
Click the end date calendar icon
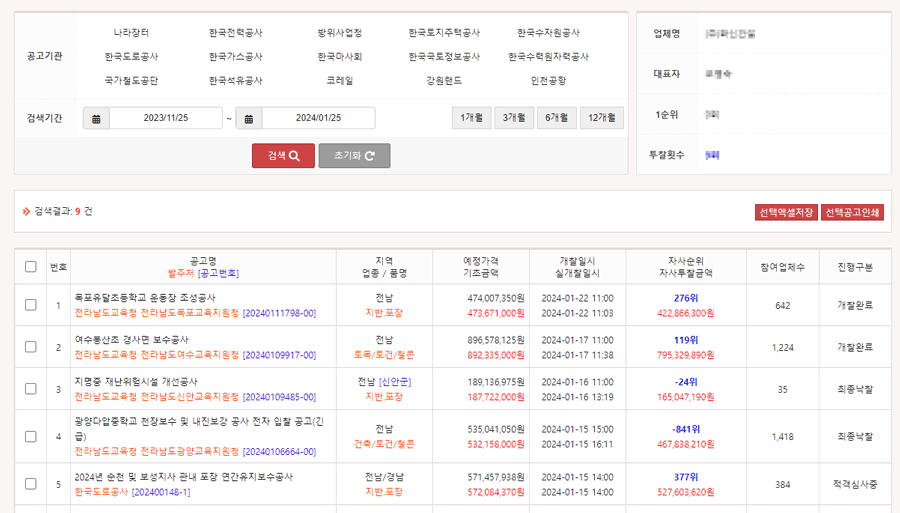[x=249, y=118]
